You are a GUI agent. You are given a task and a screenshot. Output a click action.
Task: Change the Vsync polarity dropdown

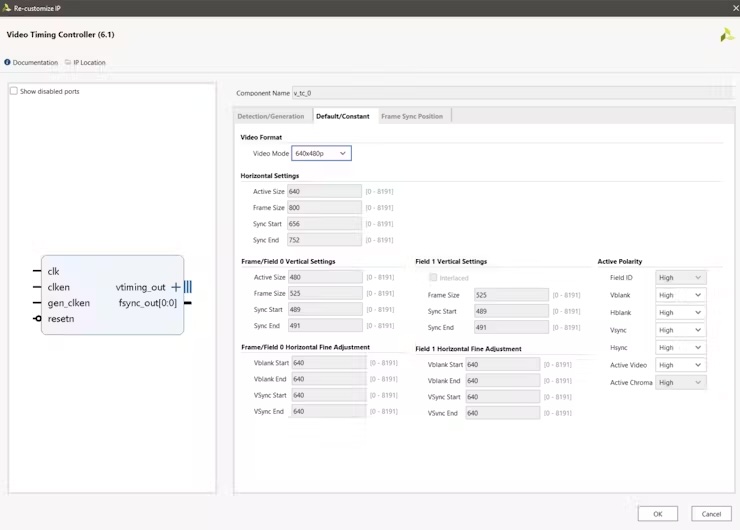680,330
